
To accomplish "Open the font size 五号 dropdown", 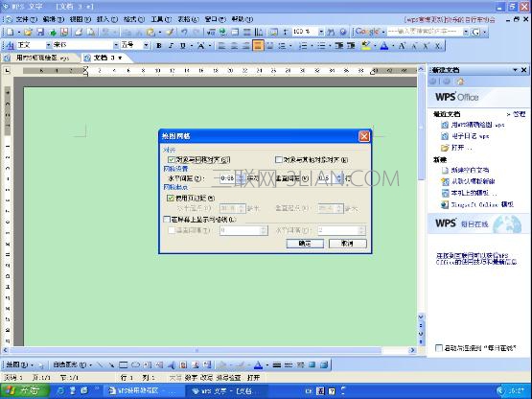I will (x=146, y=45).
